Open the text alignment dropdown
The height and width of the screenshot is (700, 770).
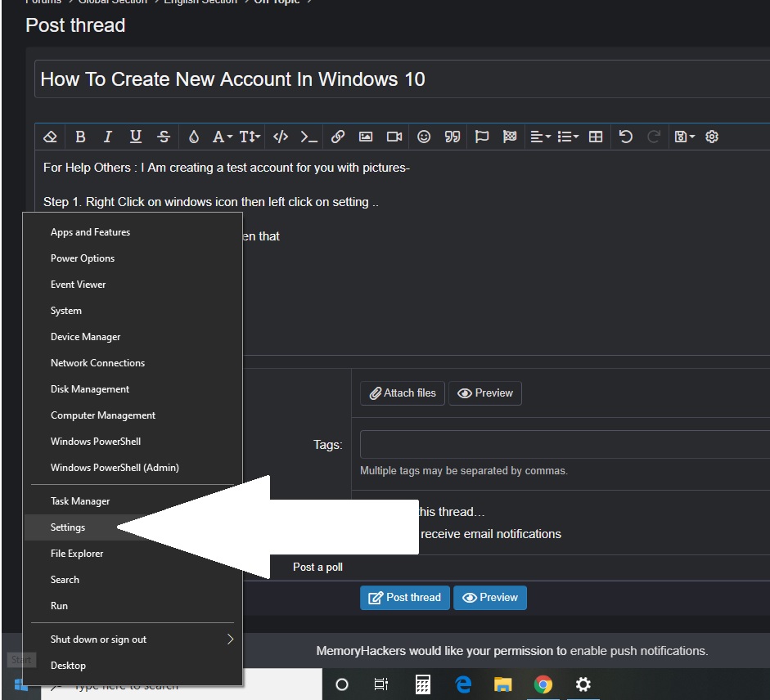[x=540, y=137]
